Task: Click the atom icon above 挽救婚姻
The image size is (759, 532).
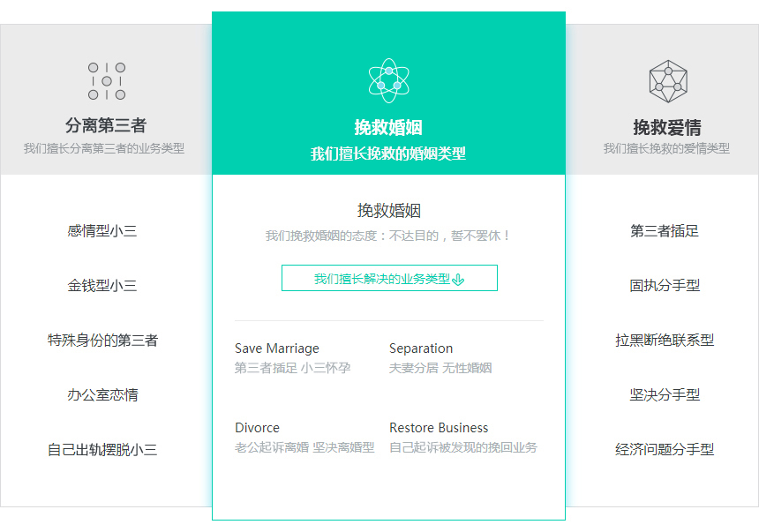Action: click(x=388, y=80)
